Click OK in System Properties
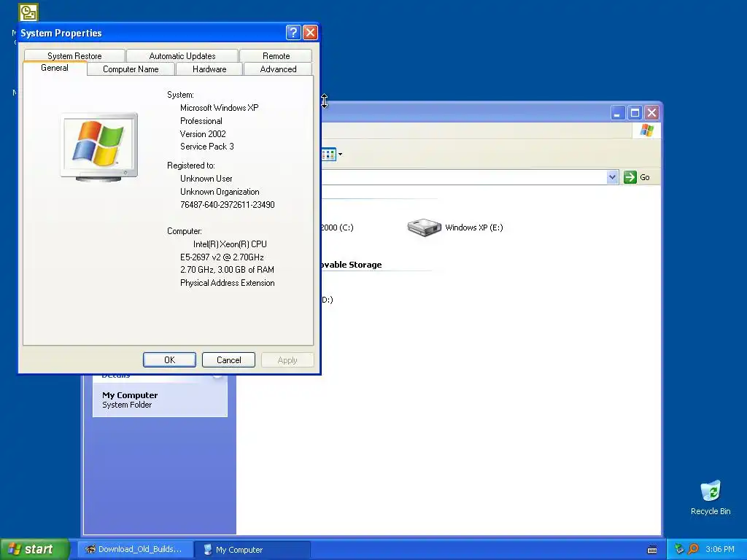This screenshot has height=560, width=747. [x=169, y=360]
